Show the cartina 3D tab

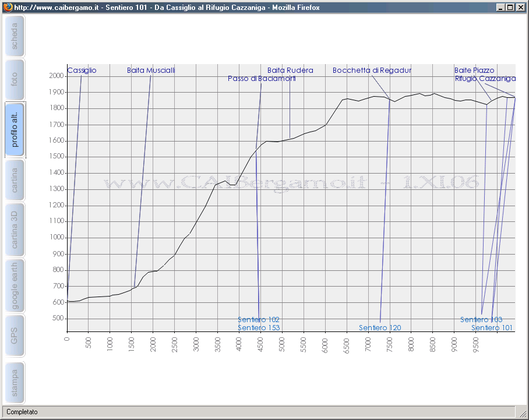pos(15,230)
